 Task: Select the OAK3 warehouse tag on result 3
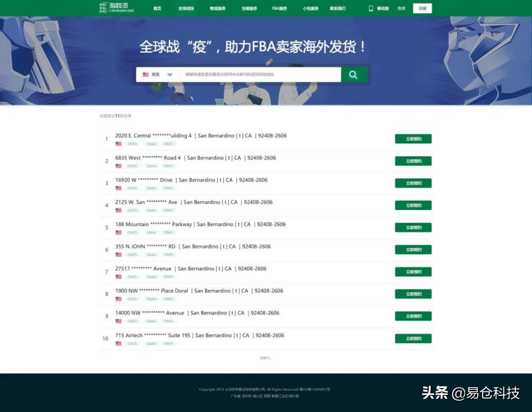point(169,188)
